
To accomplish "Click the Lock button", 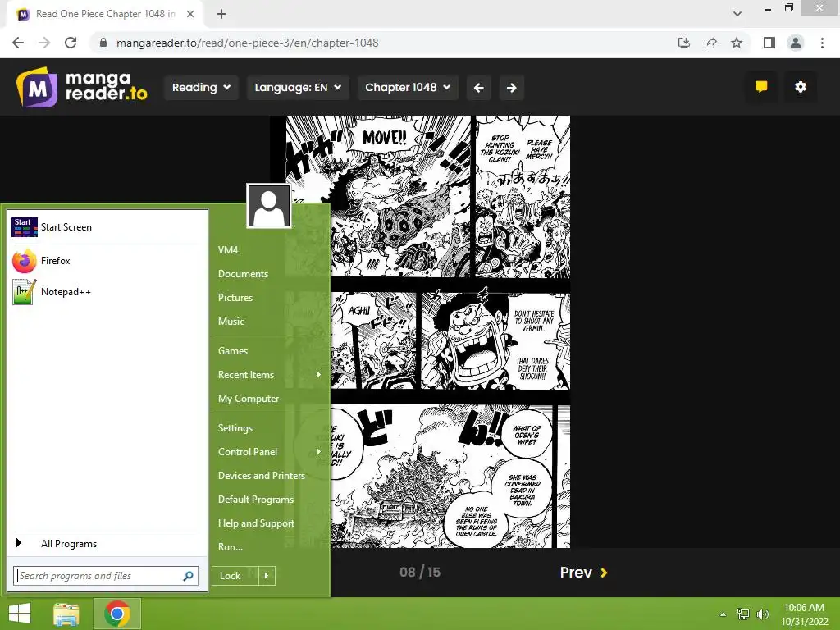I will coord(235,576).
